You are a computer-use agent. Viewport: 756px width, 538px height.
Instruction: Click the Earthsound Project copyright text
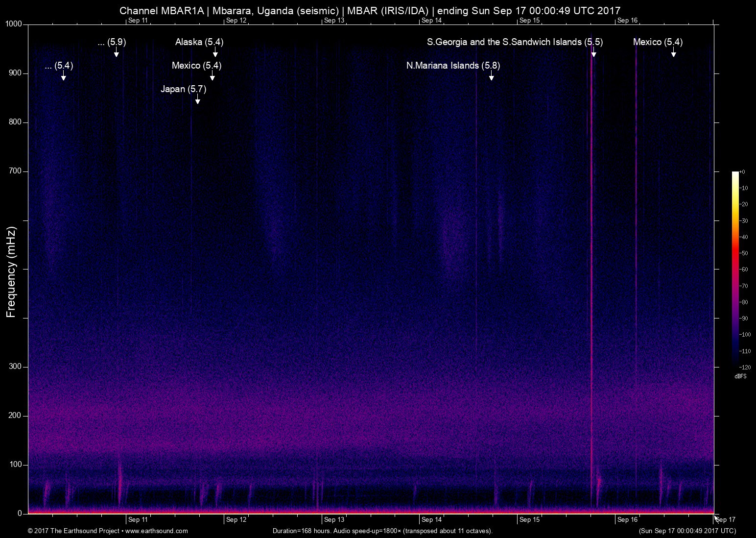tap(73, 531)
